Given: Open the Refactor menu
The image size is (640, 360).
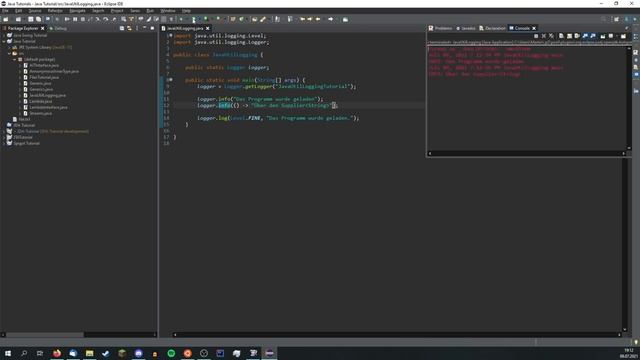Looking at the screenshot, I should click(x=55, y=11).
